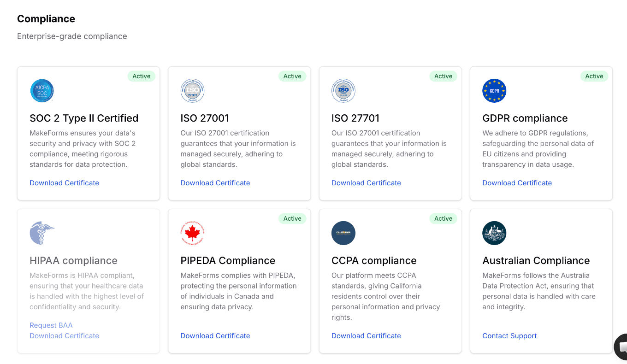
Task: Click the Active badge on GDPR card
Action: tap(594, 76)
